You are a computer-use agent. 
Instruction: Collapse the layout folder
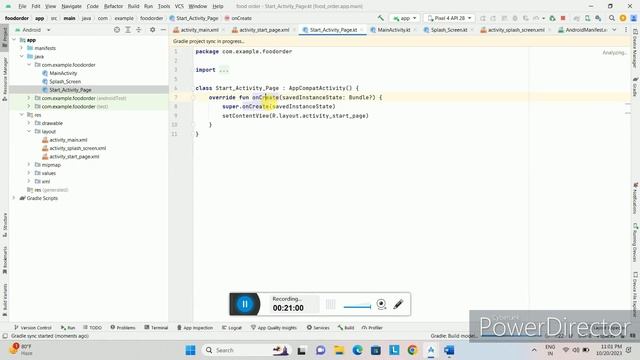[29, 131]
